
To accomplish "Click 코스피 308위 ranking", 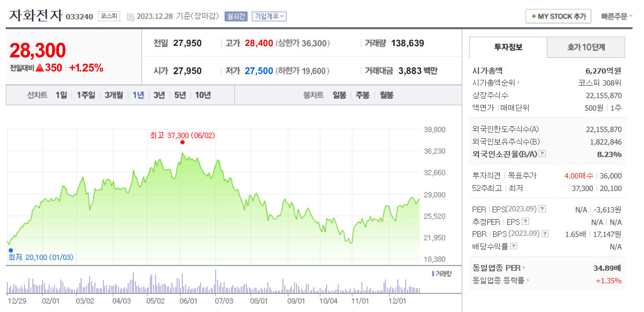I will [600, 83].
